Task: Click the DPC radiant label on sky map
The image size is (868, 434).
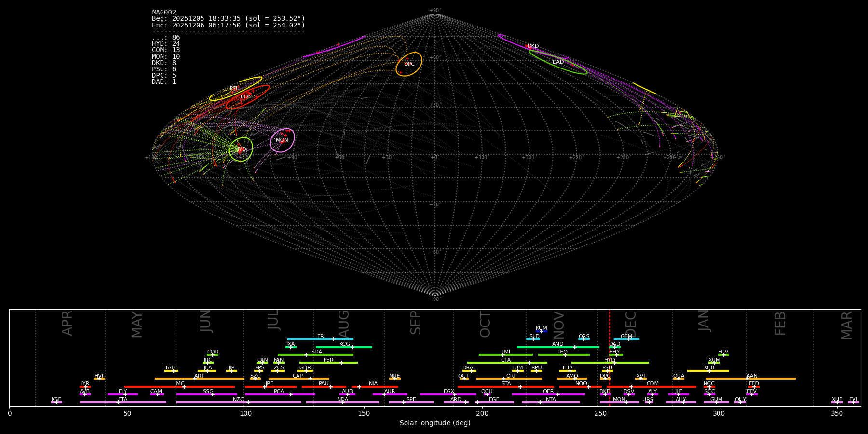Action: point(409,64)
